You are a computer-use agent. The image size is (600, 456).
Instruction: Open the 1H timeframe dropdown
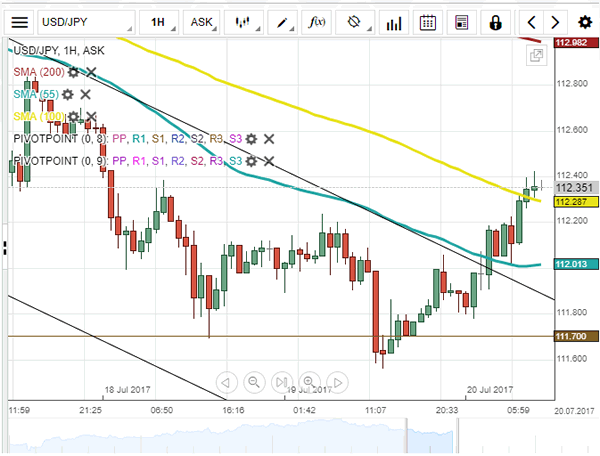tap(159, 22)
